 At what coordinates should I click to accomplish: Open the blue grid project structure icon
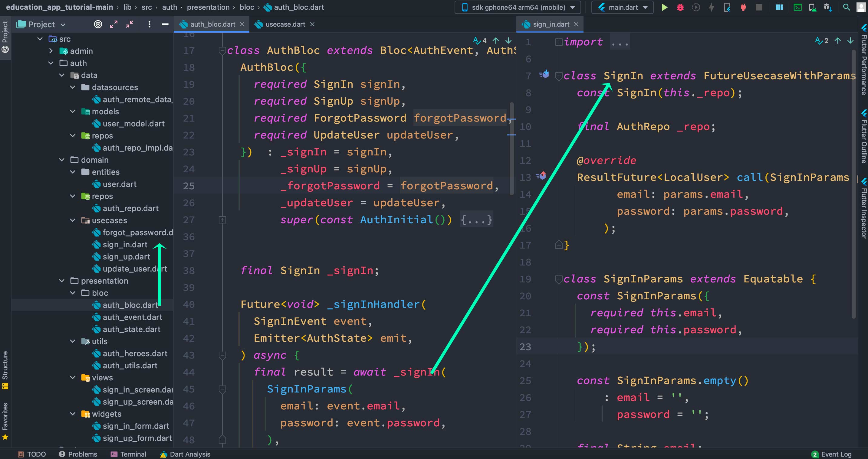(x=779, y=8)
